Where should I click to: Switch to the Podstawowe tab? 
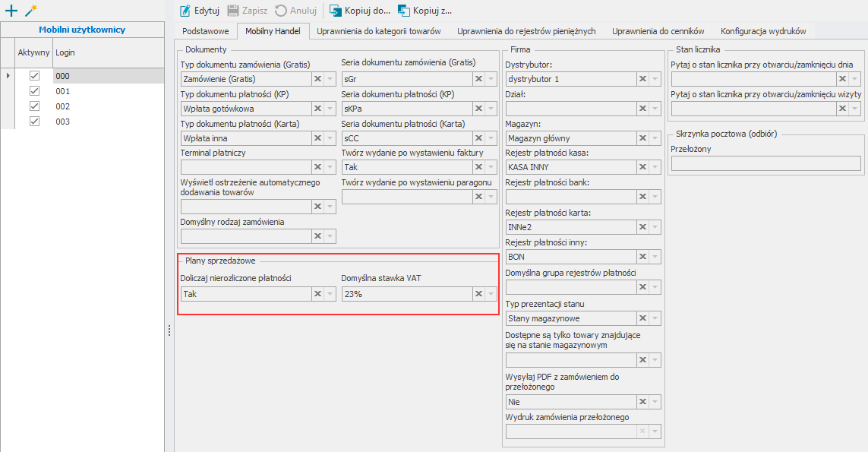206,31
